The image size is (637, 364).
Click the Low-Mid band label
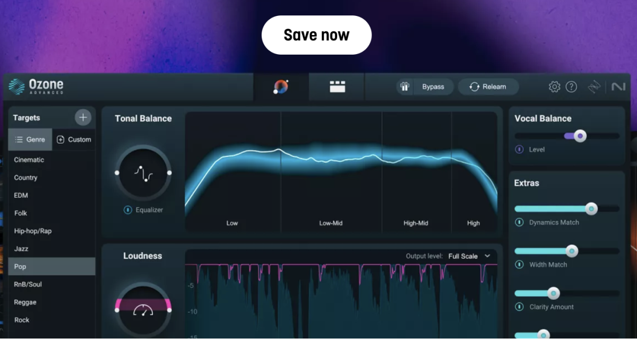click(x=331, y=223)
